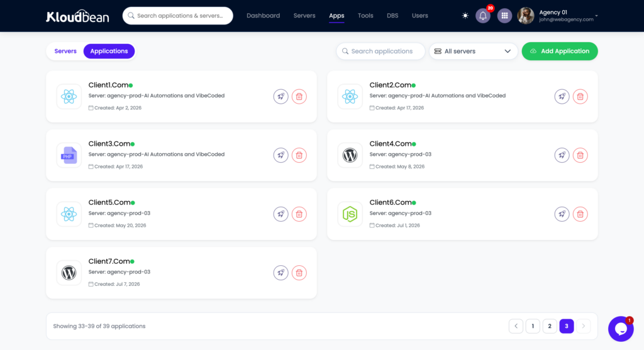Go to the Dashboard menu
The width and height of the screenshot is (644, 350).
264,16
